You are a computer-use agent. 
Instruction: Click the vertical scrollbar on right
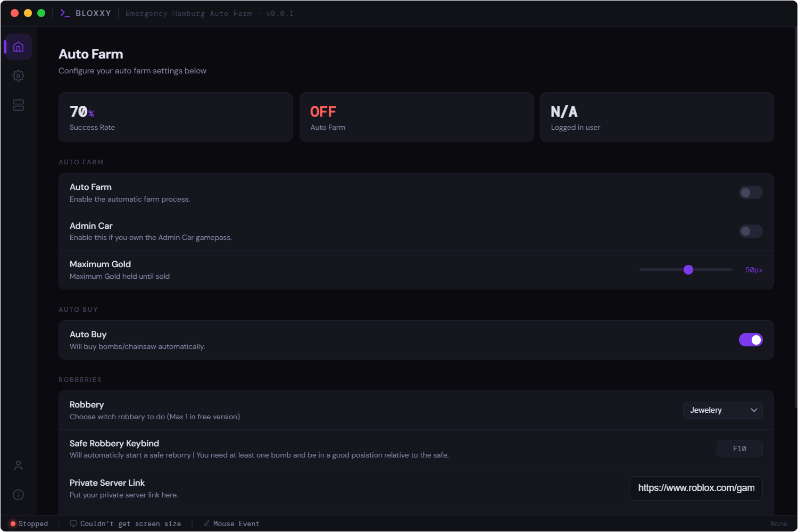click(795, 213)
